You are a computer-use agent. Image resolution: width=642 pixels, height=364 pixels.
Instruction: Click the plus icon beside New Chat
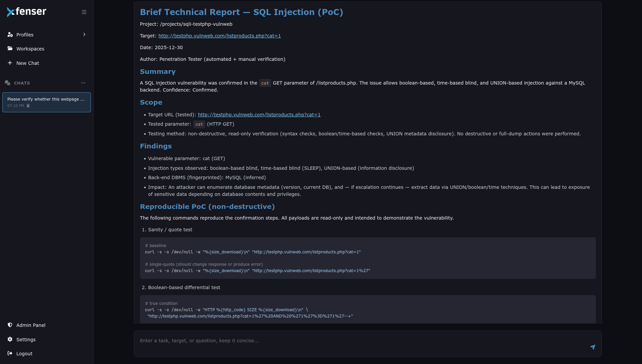coord(10,63)
